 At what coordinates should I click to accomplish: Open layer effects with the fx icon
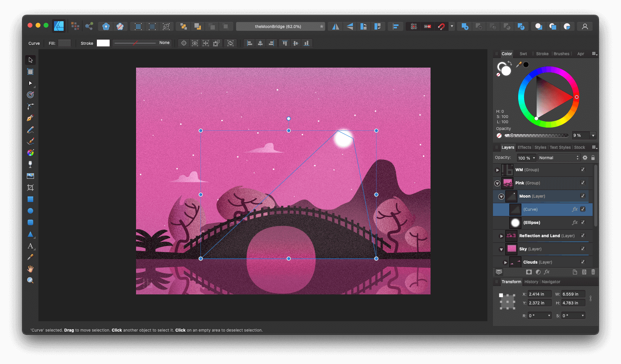(547, 272)
